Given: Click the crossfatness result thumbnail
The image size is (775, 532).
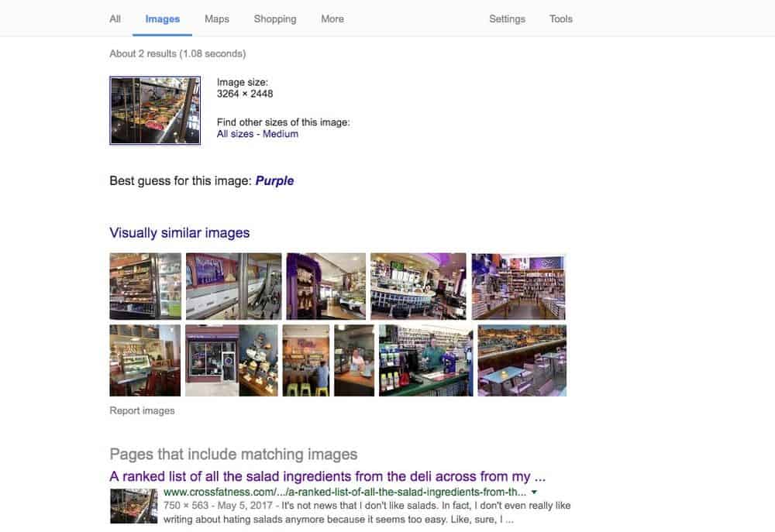Looking at the screenshot, I should pyautogui.click(x=133, y=506).
